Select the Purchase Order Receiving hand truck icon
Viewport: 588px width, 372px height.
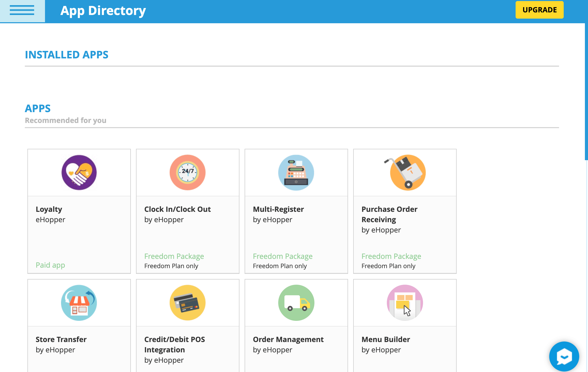coord(405,173)
